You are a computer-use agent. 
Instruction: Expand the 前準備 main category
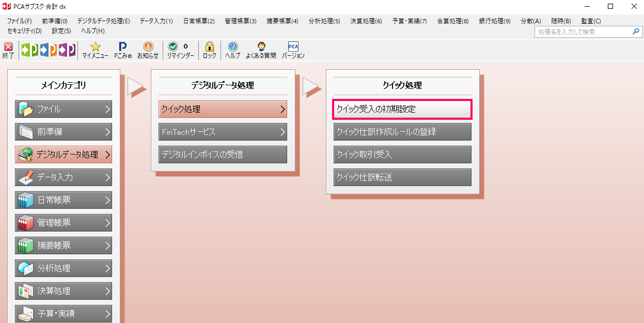pos(64,132)
